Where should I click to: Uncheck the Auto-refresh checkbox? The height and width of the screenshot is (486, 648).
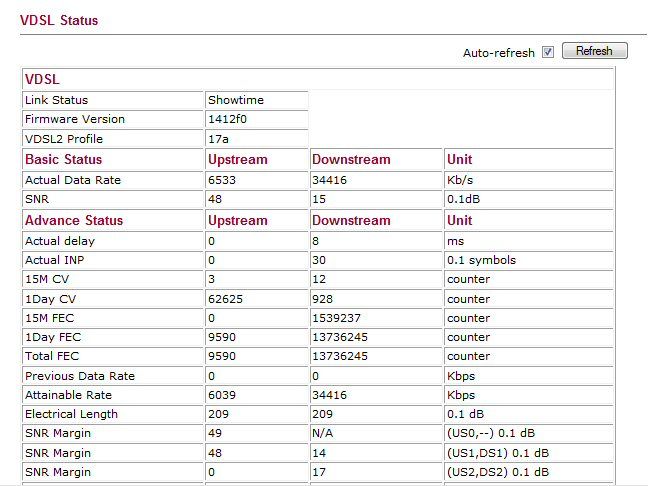(x=548, y=52)
